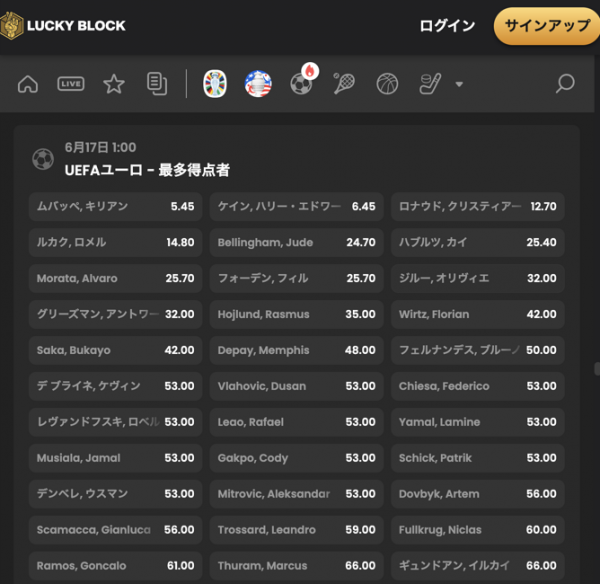Choose フォーデン, フィル at 25.70
Viewport: 600px width, 584px height.
click(297, 278)
